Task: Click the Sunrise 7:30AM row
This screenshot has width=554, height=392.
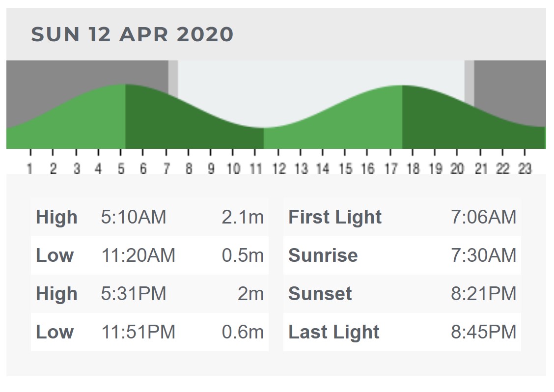Action: click(x=402, y=255)
